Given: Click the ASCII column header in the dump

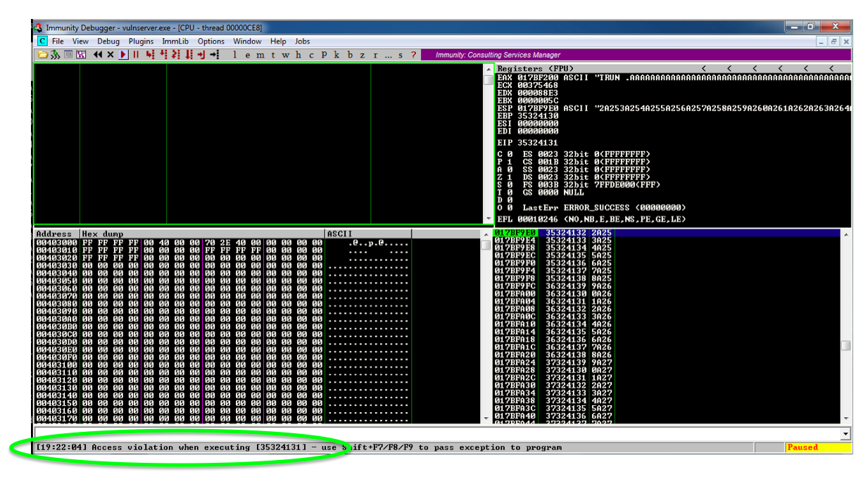Looking at the screenshot, I should click(x=368, y=234).
